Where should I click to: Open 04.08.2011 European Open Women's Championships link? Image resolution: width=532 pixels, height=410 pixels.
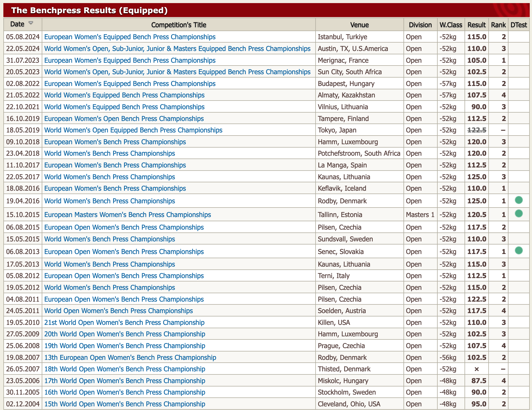coord(124,299)
